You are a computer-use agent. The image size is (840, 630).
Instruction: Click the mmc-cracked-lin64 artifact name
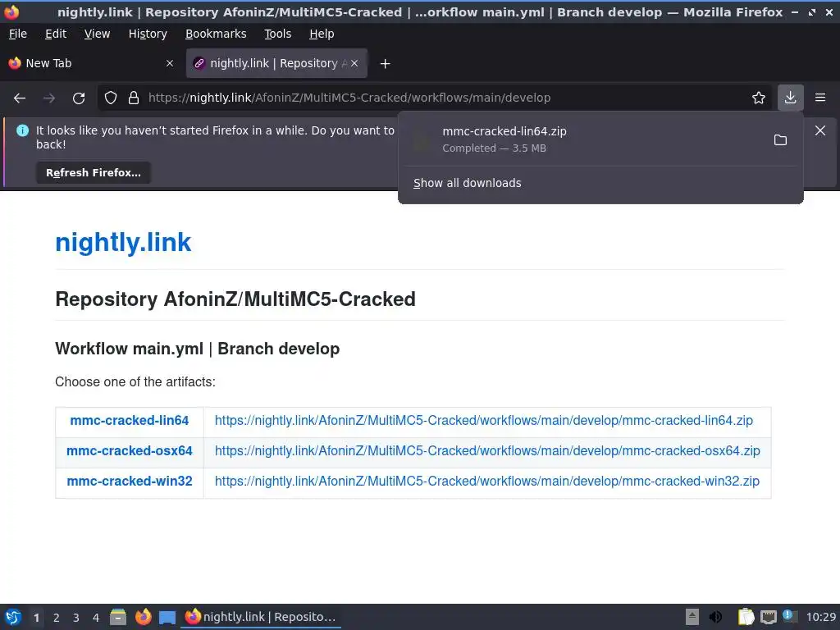pyautogui.click(x=129, y=421)
